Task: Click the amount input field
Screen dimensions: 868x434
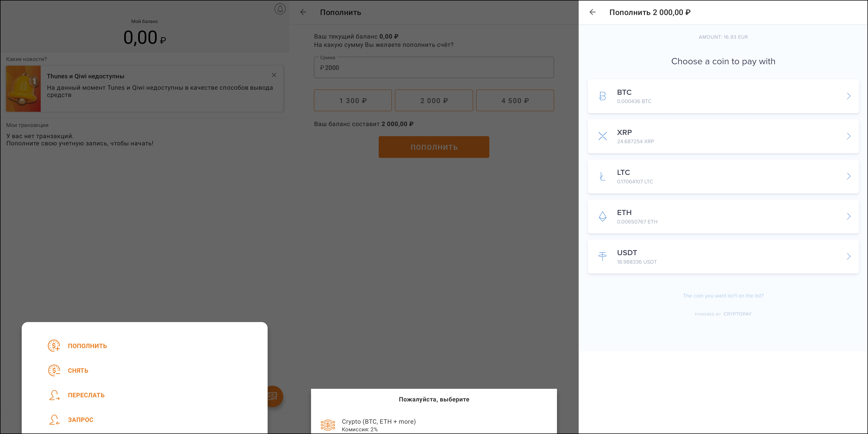Action: tap(434, 67)
